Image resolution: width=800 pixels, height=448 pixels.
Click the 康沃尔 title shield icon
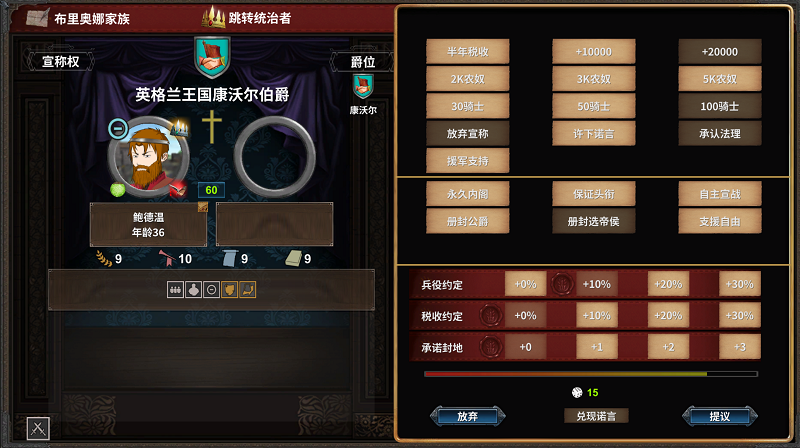[x=363, y=87]
